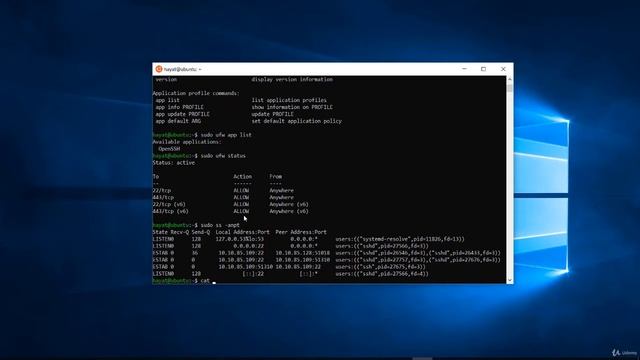Image resolution: width=640 pixels, height=360 pixels.
Task: Close the Ubuntu terminal window
Action: tap(503, 69)
